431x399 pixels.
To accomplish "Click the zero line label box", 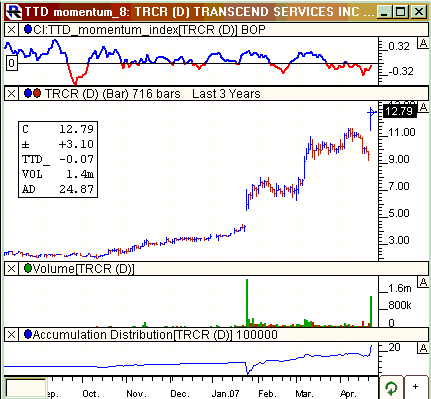I will coord(12,63).
